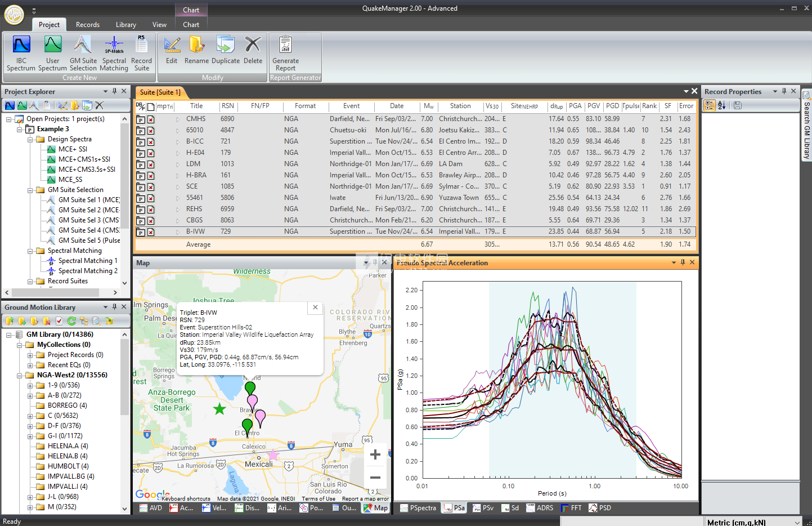Collapse the Example 3 project node
Screen dimensions: 812x526
coord(20,129)
